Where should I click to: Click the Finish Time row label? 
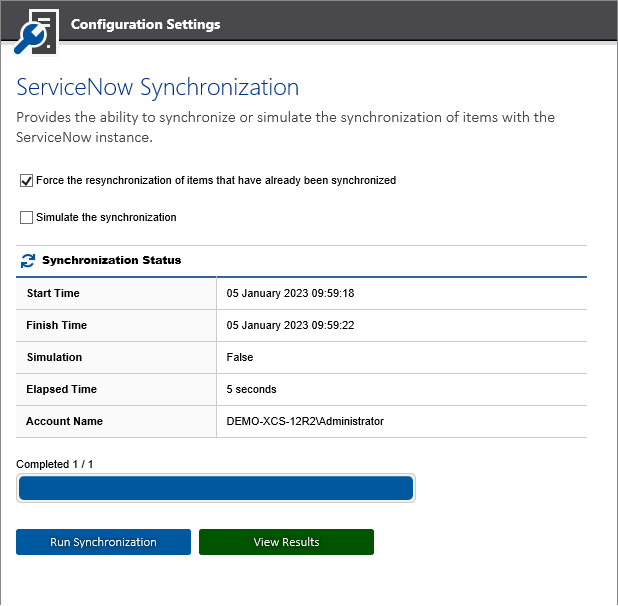point(57,325)
